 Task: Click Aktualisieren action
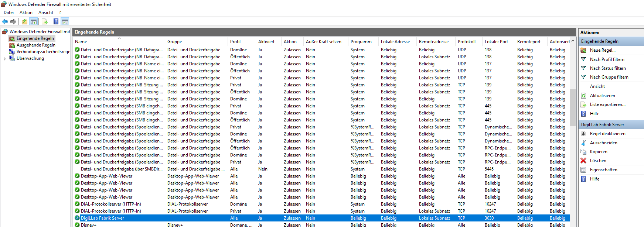[x=602, y=96]
